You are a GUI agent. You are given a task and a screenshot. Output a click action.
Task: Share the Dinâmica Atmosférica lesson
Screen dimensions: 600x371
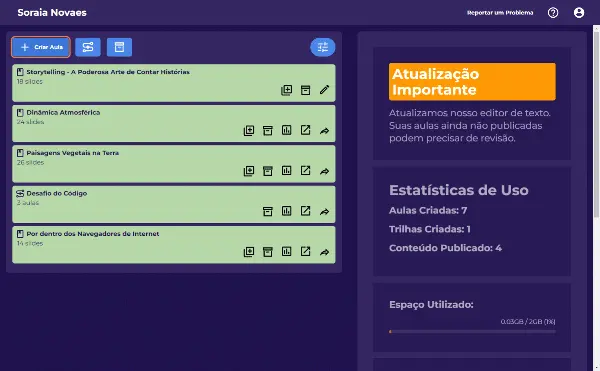[324, 131]
